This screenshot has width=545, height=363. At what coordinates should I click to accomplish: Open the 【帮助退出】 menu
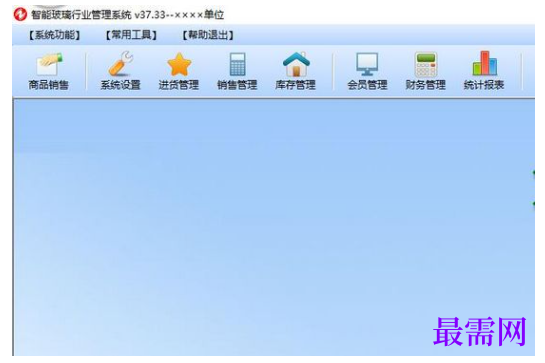point(208,35)
